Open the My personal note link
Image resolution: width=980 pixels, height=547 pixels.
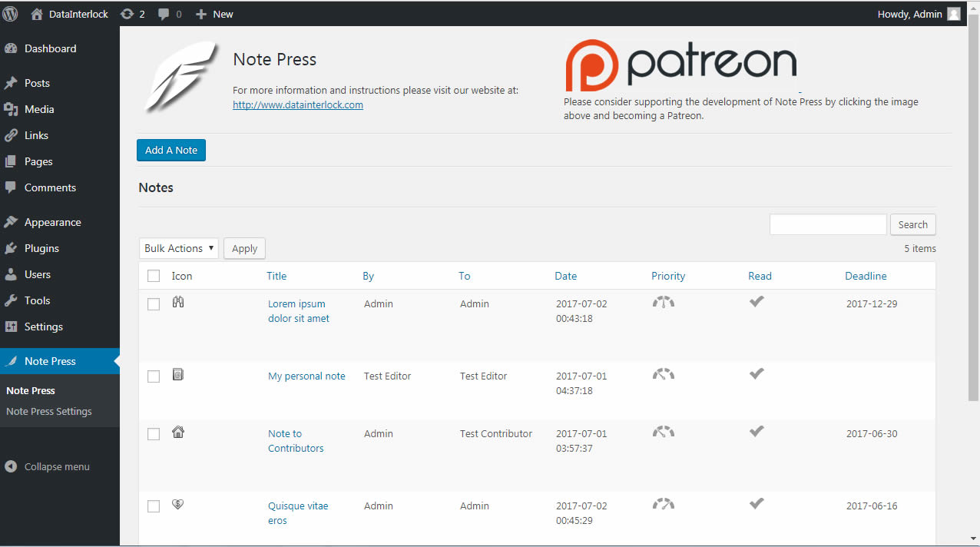(x=306, y=376)
